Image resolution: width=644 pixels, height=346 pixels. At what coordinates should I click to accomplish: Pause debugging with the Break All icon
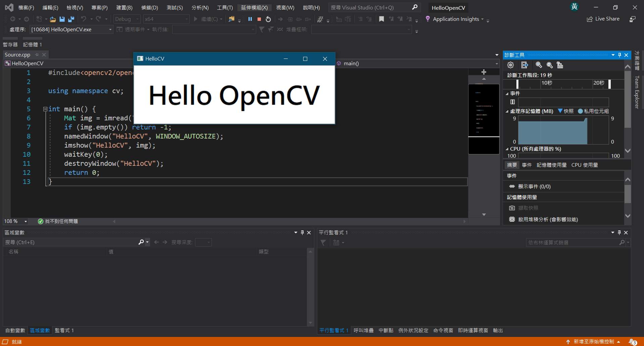click(x=250, y=19)
